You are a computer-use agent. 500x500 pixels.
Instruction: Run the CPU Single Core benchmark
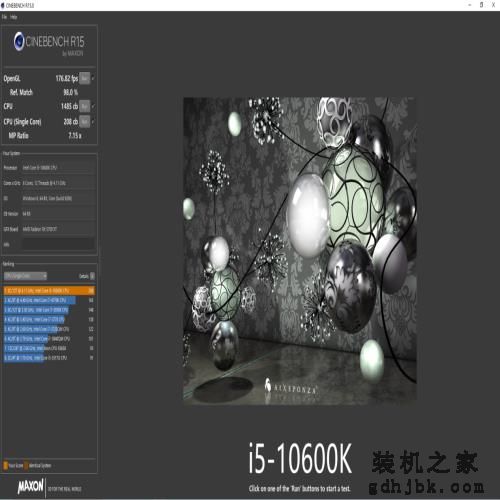tap(85, 122)
